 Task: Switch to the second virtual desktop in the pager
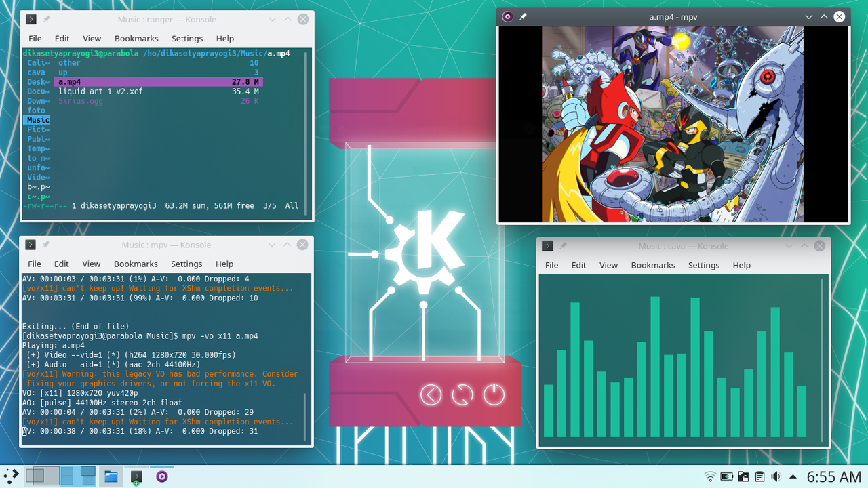[x=78, y=476]
